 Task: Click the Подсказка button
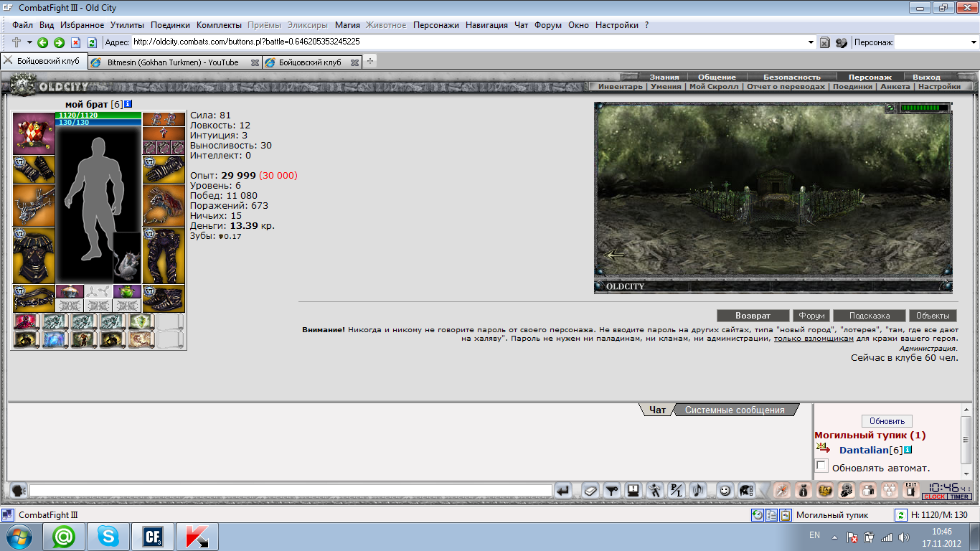870,316
